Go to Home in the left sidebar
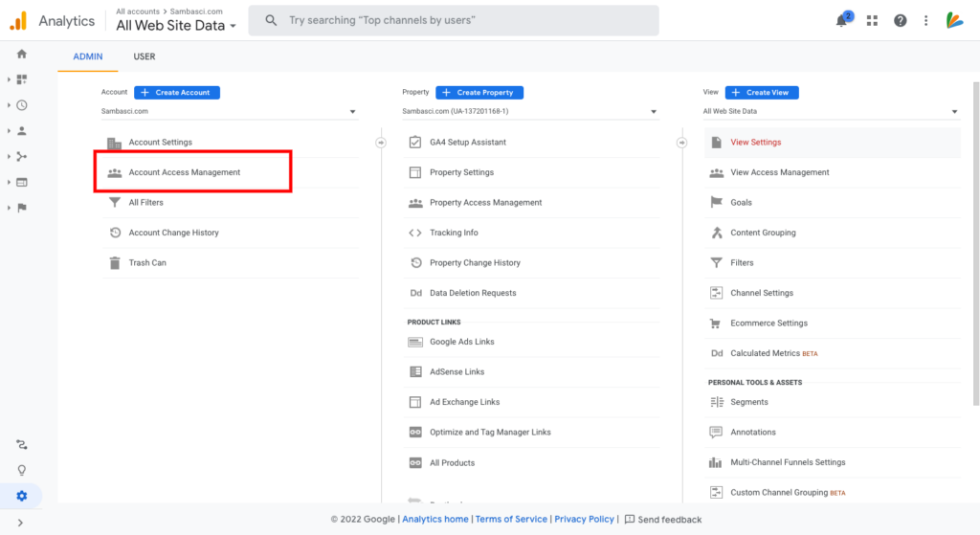 (x=22, y=54)
